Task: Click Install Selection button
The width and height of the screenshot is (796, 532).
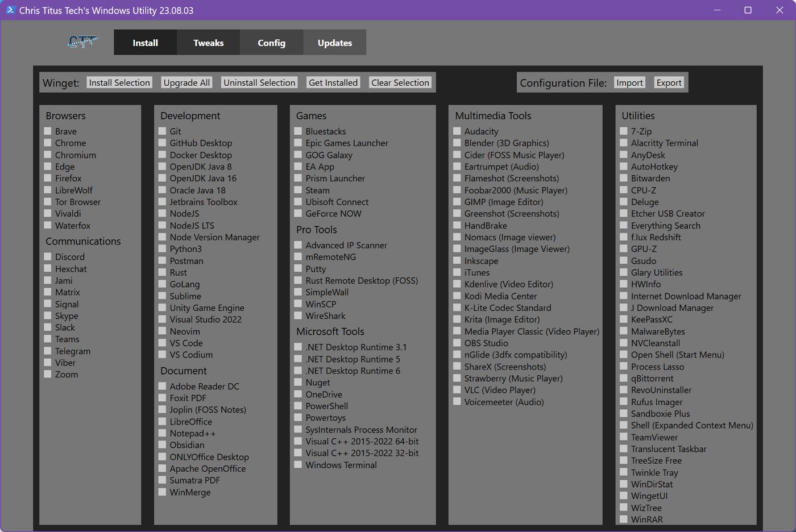Action: point(119,82)
